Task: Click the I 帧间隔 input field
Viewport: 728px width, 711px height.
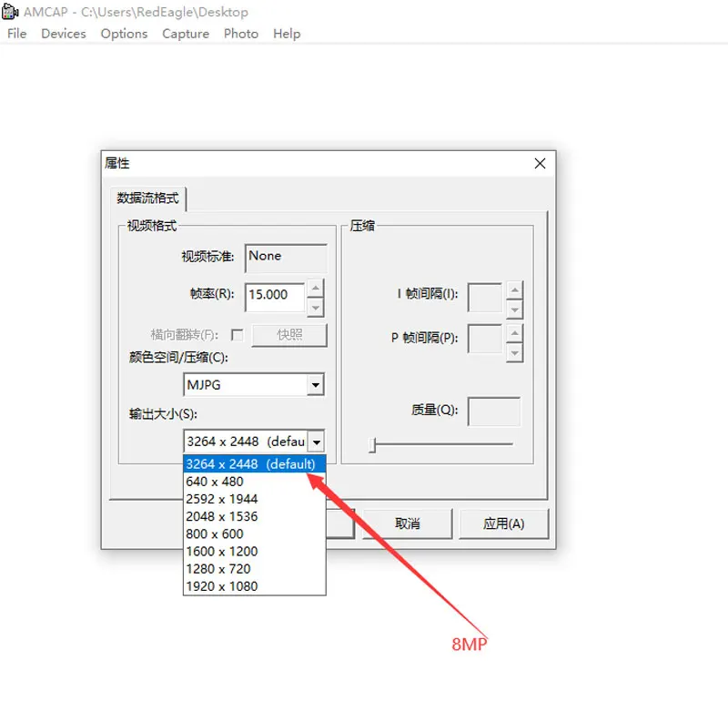Action: tap(485, 298)
